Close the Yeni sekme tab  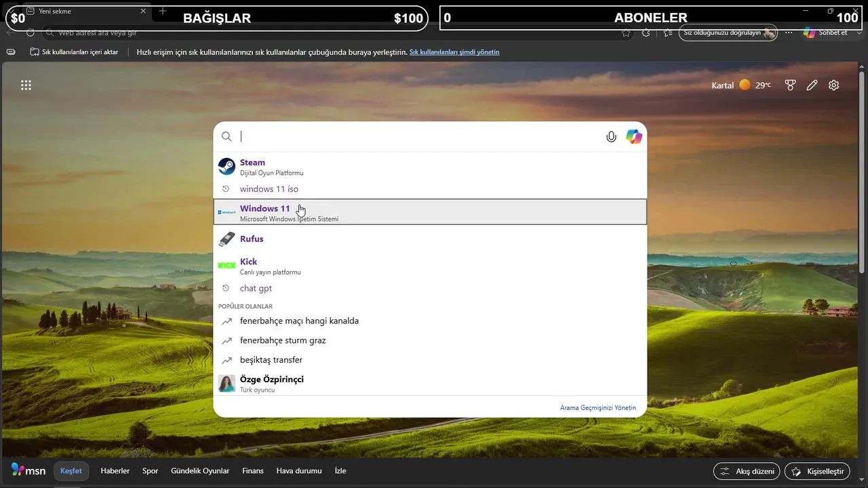click(x=143, y=12)
